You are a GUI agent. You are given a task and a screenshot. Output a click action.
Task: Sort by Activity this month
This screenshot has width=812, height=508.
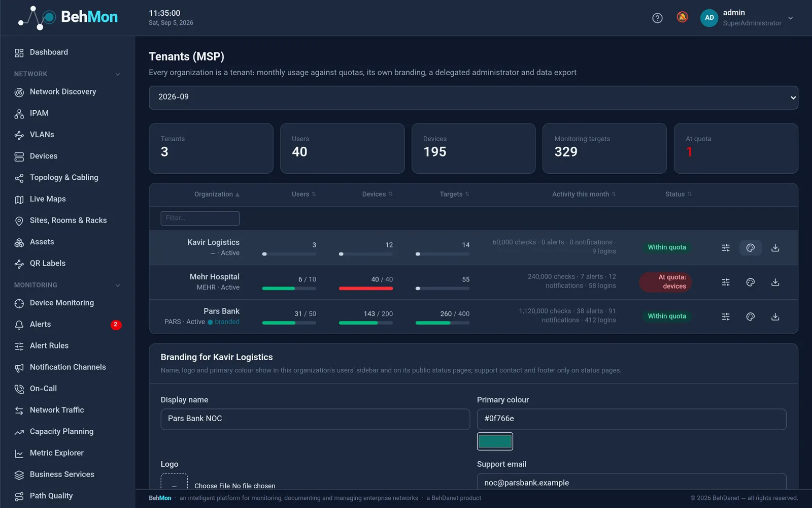584,194
